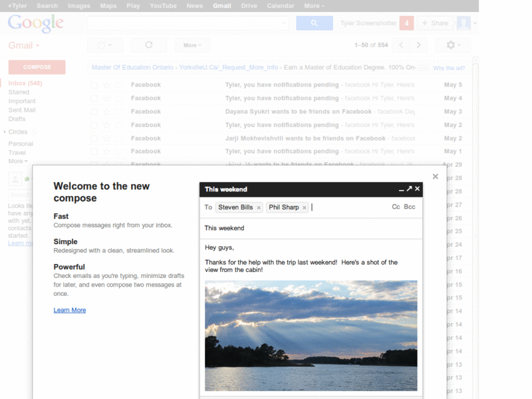This screenshot has width=532, height=399.
Task: Open YouTube from the top bar
Action: click(x=163, y=6)
